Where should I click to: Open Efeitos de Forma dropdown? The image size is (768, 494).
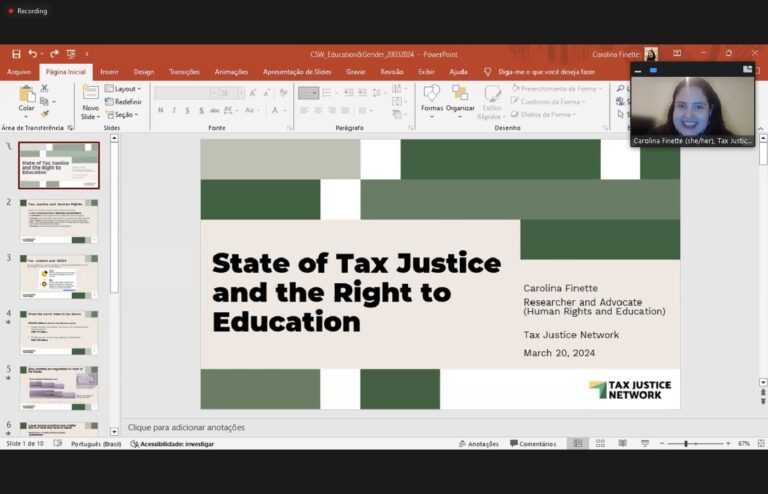tap(543, 114)
